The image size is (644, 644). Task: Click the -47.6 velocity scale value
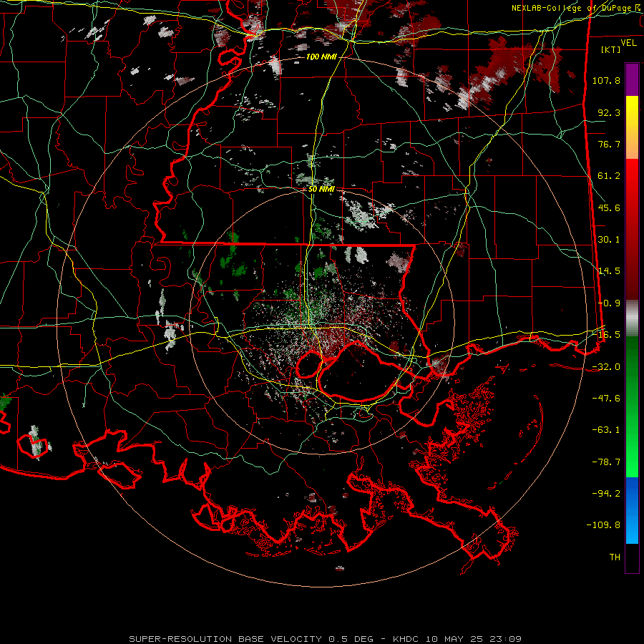tap(606, 399)
